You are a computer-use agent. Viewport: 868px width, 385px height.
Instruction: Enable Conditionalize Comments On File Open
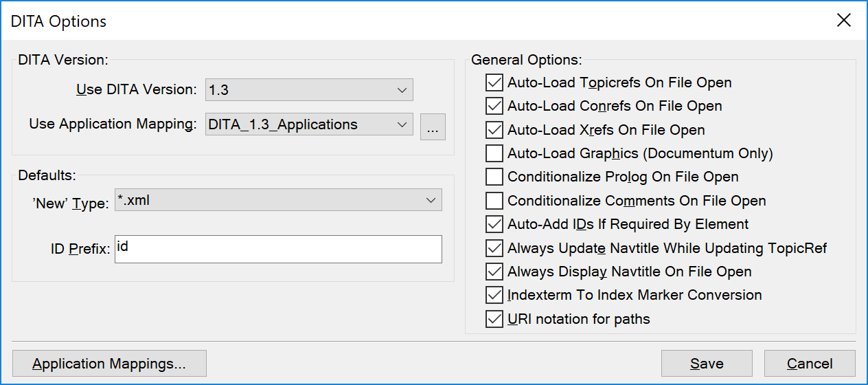(494, 201)
